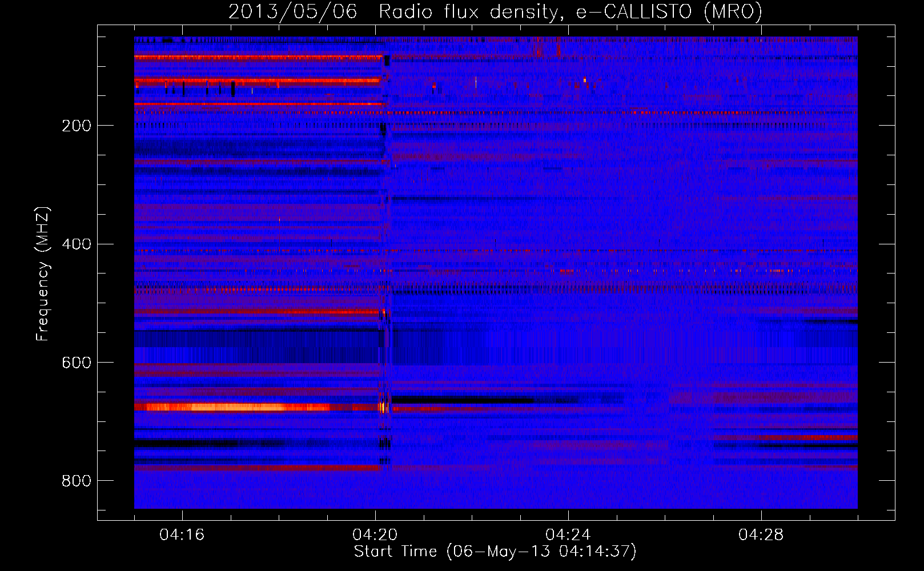This screenshot has height=571, width=924.
Task: Click the 200 frequency tick label
Action: (77, 126)
